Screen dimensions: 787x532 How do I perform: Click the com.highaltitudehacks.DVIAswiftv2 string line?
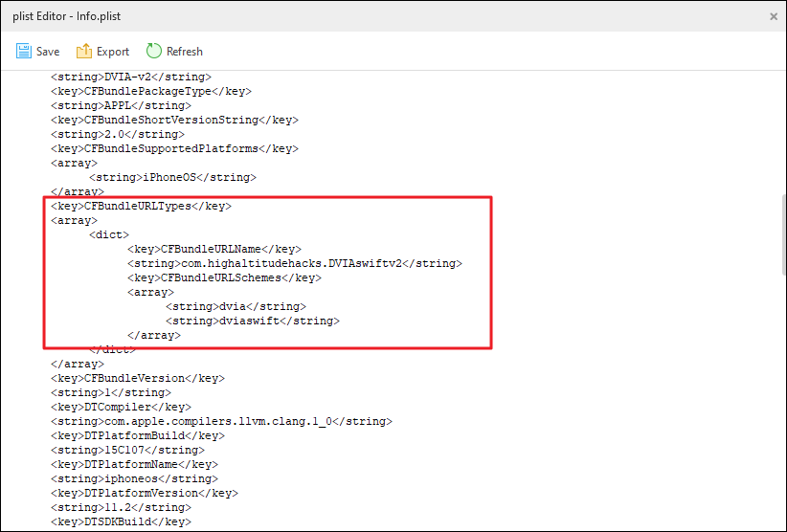(x=295, y=264)
